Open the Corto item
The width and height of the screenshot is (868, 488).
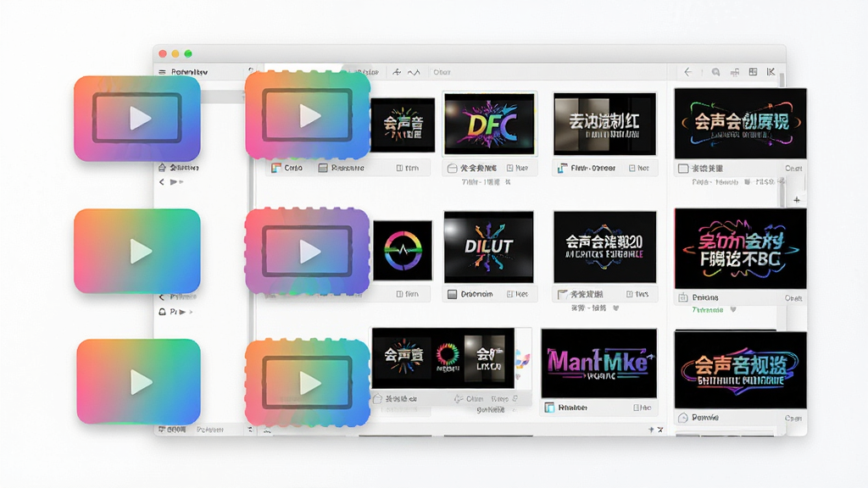(293, 168)
